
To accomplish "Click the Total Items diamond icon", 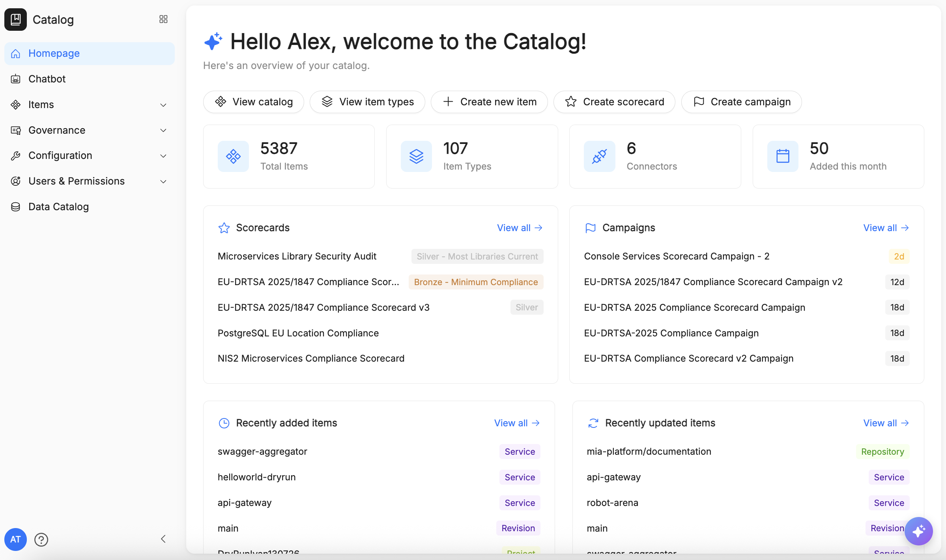I will coord(233,157).
